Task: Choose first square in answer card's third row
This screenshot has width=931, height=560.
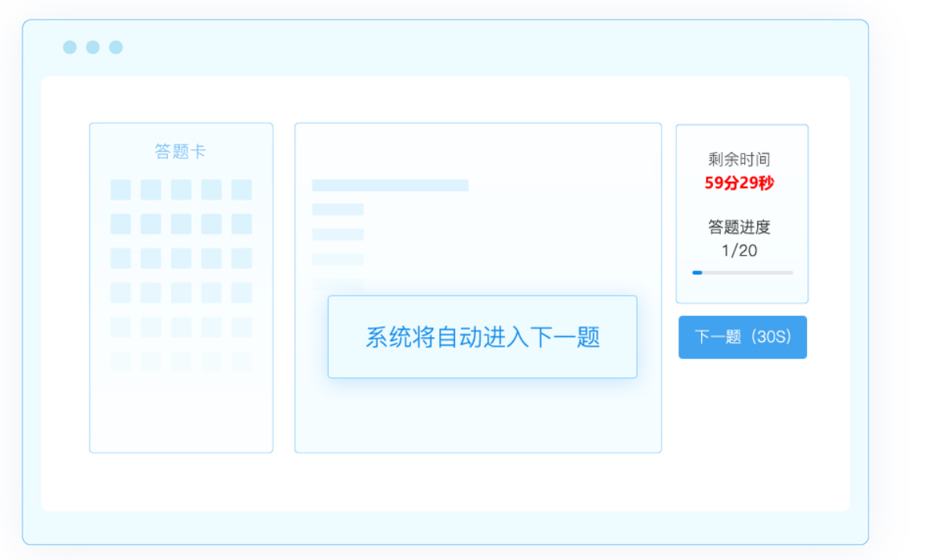Action: 121,258
